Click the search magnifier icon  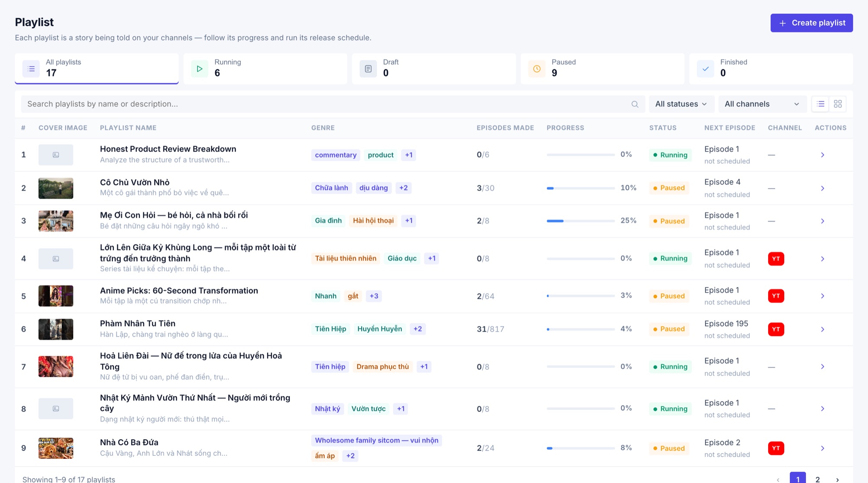[x=635, y=104]
